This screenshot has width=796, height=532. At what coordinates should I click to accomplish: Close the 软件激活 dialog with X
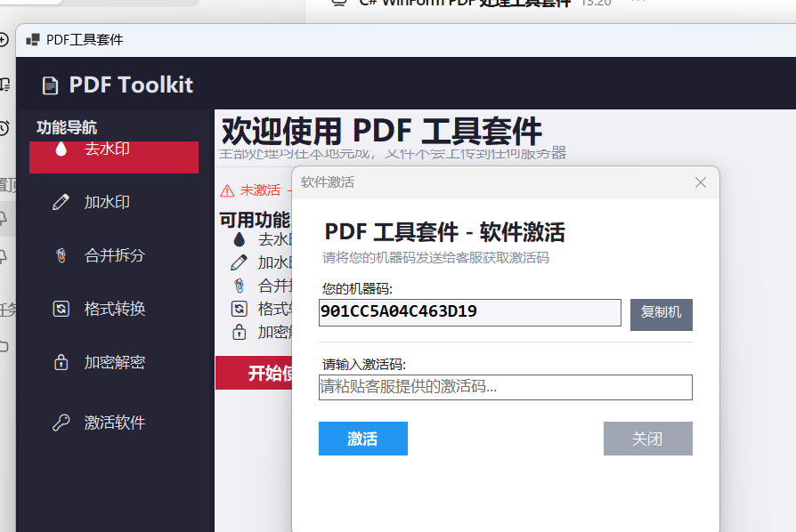point(701,182)
